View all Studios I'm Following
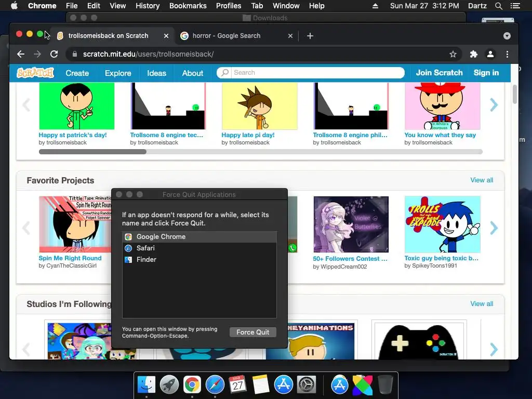532x399 pixels. (482, 303)
